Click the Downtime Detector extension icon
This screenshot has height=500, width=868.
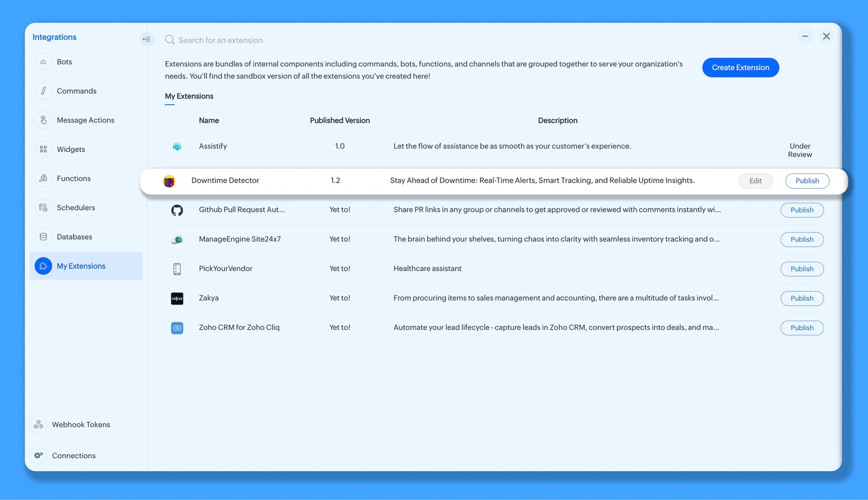point(169,181)
